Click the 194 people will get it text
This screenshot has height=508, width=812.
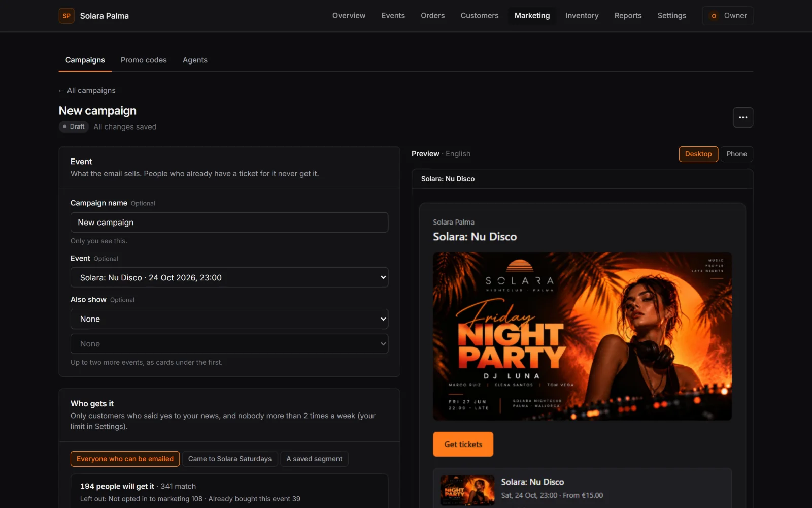coord(117,486)
